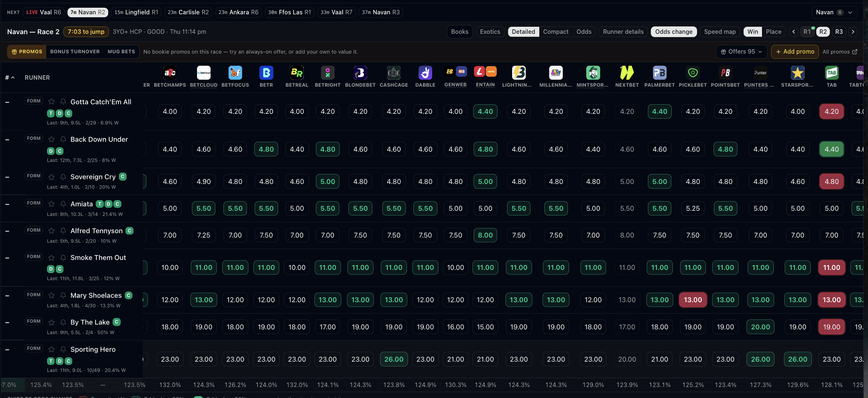Collapse the Alfred Tennyson row
Viewport: 868px width, 398px height.
pos(7,231)
